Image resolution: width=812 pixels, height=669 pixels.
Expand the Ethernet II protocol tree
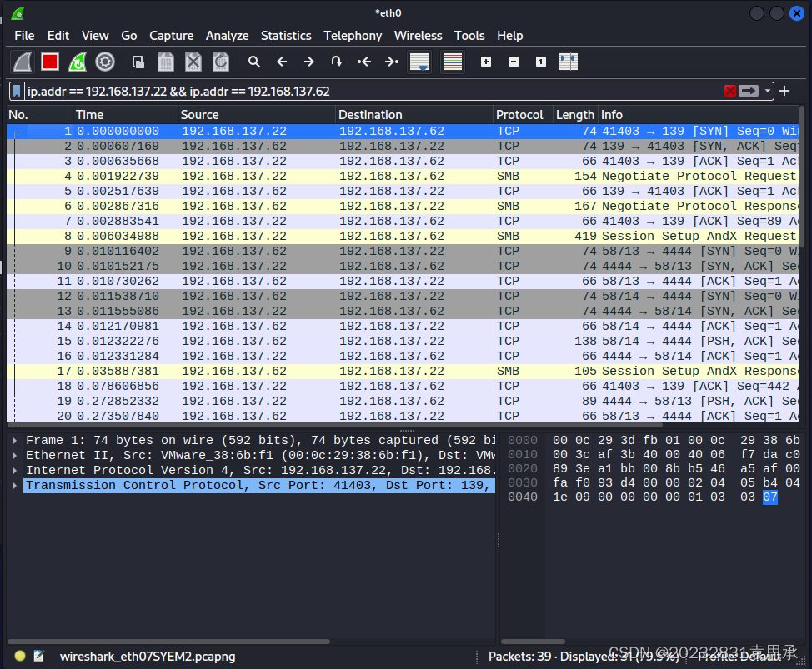click(x=15, y=456)
